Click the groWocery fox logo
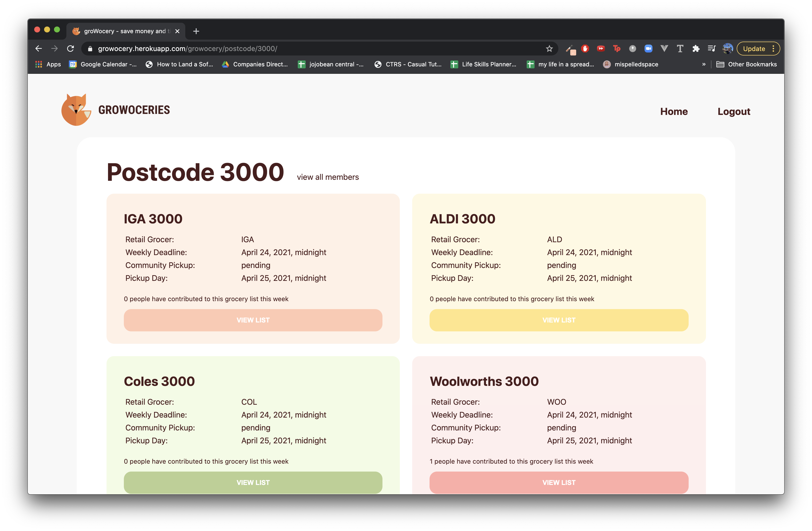The width and height of the screenshot is (812, 531). pyautogui.click(x=76, y=110)
